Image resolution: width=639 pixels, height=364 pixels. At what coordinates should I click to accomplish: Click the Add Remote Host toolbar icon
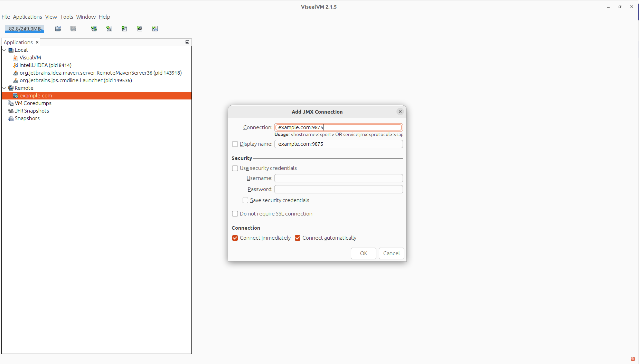(x=94, y=29)
